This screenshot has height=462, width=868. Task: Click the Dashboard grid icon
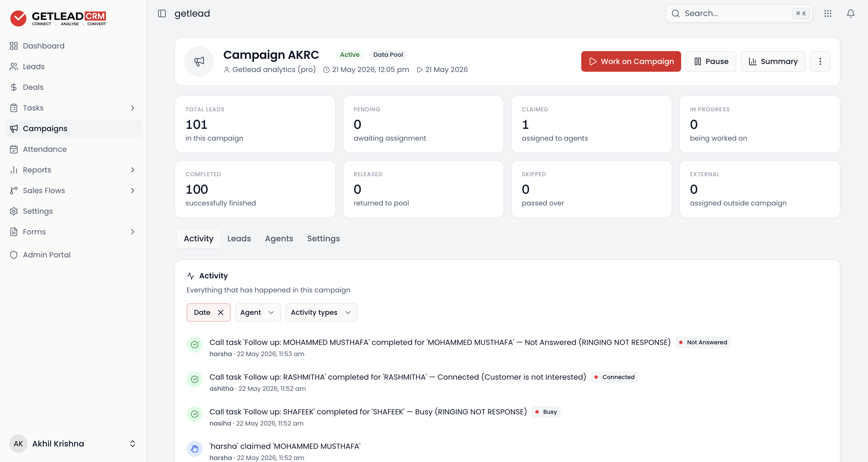click(x=14, y=46)
